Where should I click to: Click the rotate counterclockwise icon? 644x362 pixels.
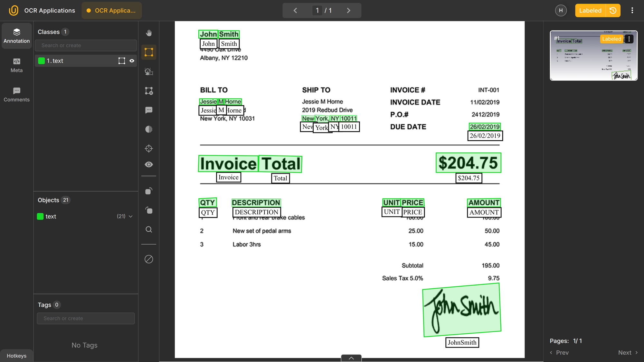point(149,191)
